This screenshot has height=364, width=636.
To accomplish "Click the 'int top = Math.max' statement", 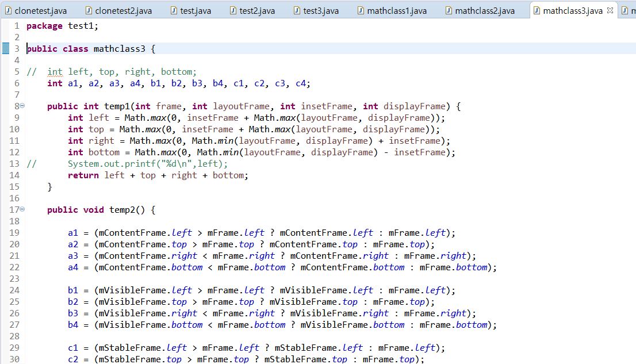I will pyautogui.click(x=254, y=129).
